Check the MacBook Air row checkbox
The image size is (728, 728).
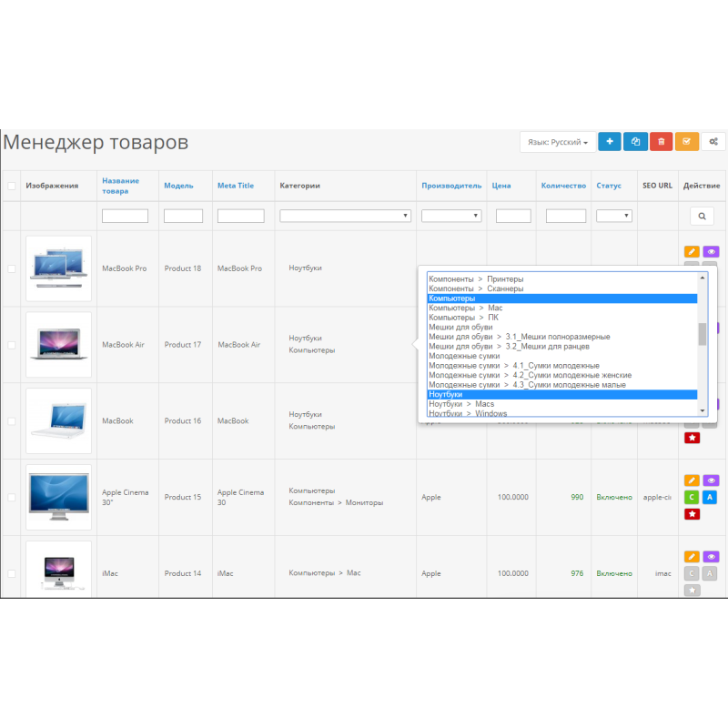pos(12,345)
